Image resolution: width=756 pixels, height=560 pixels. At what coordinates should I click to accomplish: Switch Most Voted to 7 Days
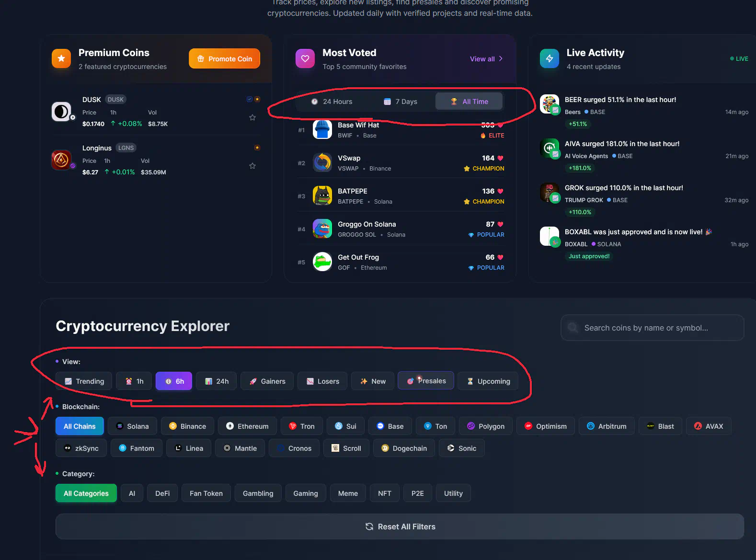point(401,102)
